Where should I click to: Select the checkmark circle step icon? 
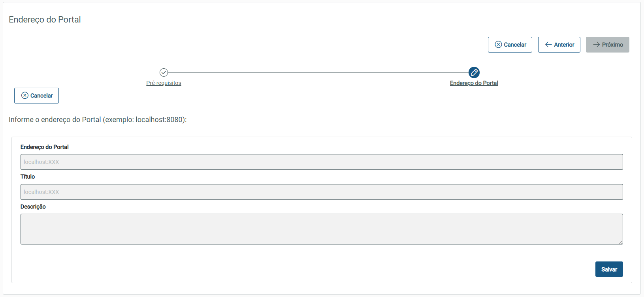tap(164, 72)
